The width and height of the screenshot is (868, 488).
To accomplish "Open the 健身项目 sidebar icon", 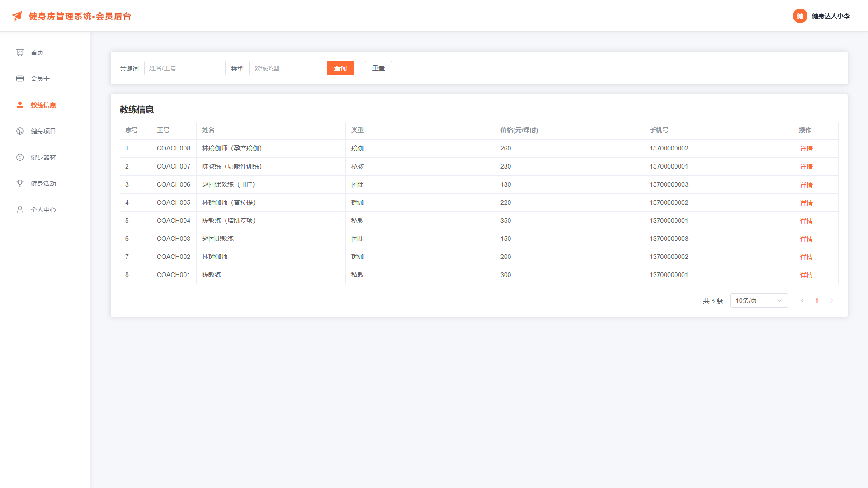I will [20, 131].
